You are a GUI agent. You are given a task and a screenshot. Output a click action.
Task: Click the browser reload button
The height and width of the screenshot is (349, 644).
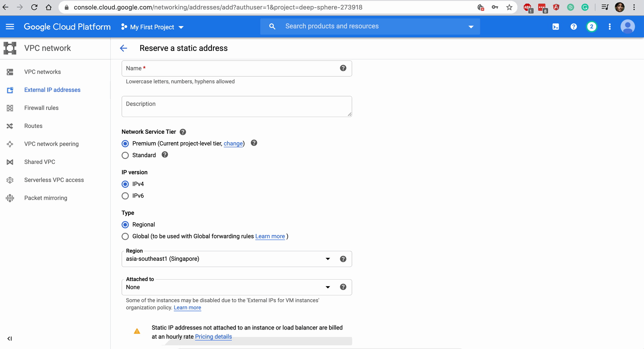[x=34, y=7]
